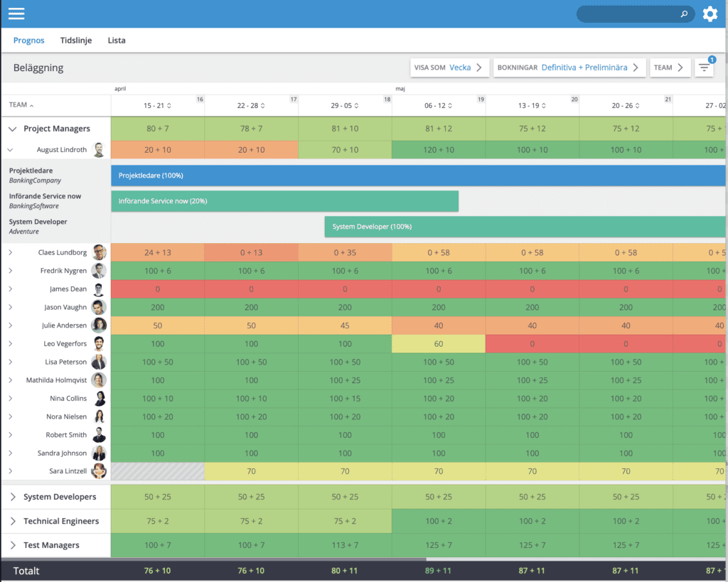Expand Claes Lundborg's row
This screenshot has width=728, height=582.
coord(10,252)
